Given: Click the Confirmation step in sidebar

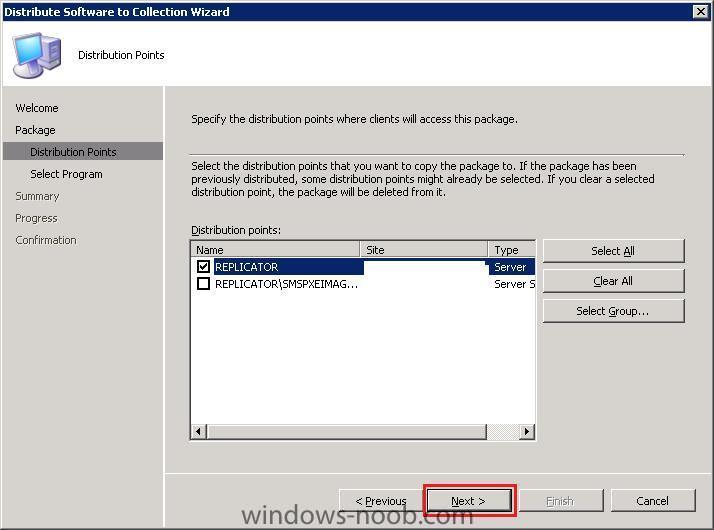Looking at the screenshot, I should [x=46, y=240].
